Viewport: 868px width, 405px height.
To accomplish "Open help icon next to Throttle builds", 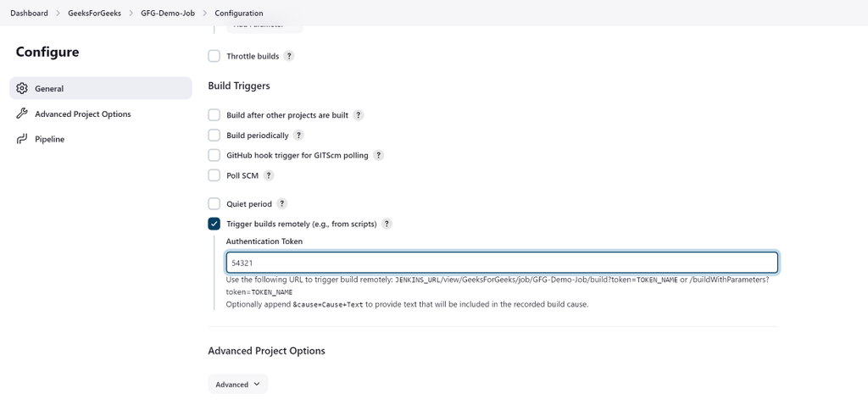I will pyautogui.click(x=289, y=56).
